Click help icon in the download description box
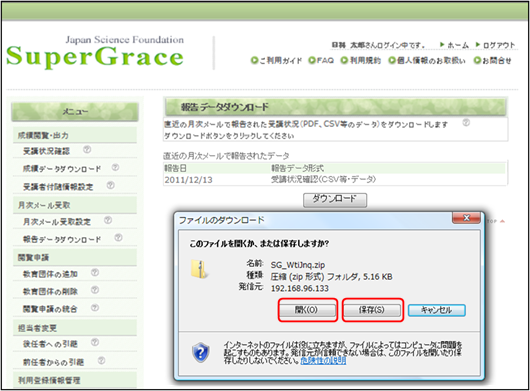Screen dimensions: 530x391 pyautogui.click(x=466, y=122)
